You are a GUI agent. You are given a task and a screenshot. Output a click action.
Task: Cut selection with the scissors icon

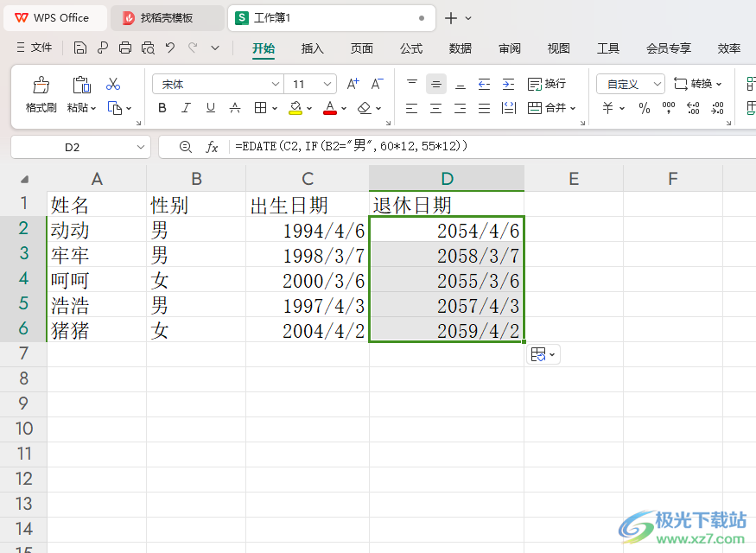pyautogui.click(x=113, y=85)
